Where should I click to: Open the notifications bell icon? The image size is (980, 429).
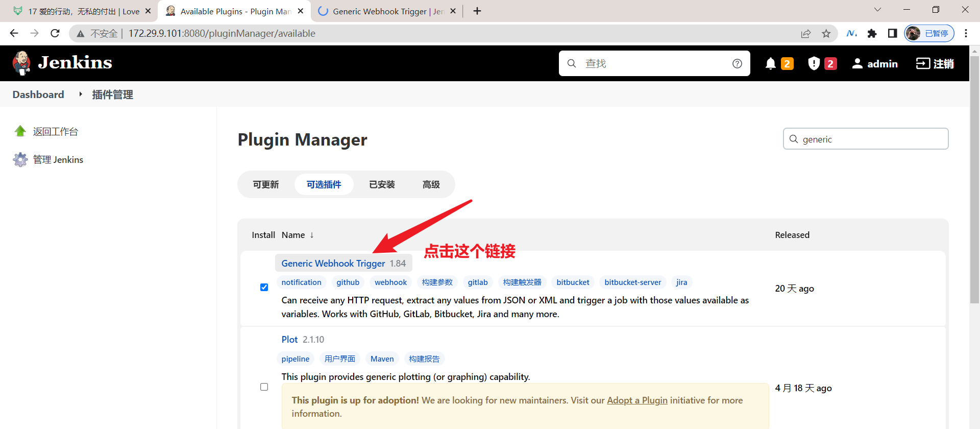tap(771, 63)
